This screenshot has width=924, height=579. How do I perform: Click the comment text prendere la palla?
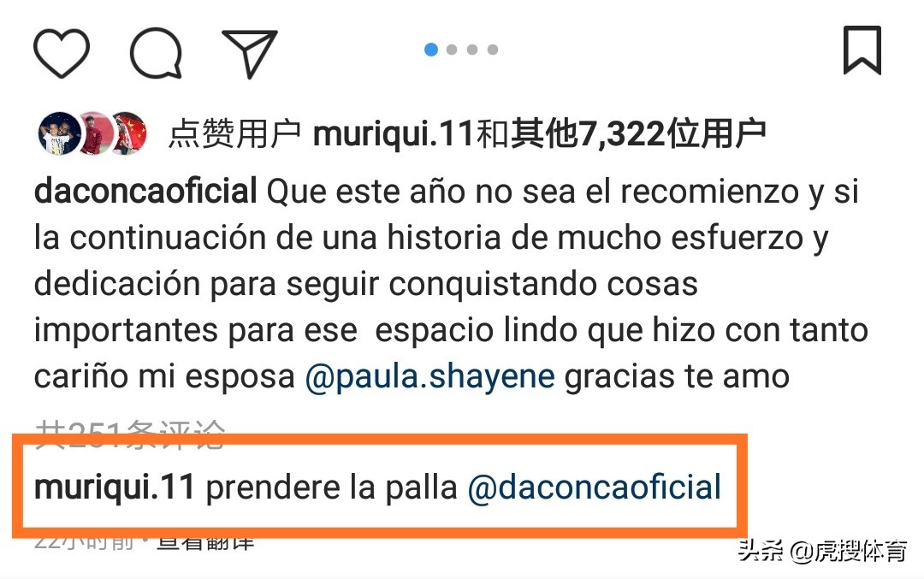point(332,487)
